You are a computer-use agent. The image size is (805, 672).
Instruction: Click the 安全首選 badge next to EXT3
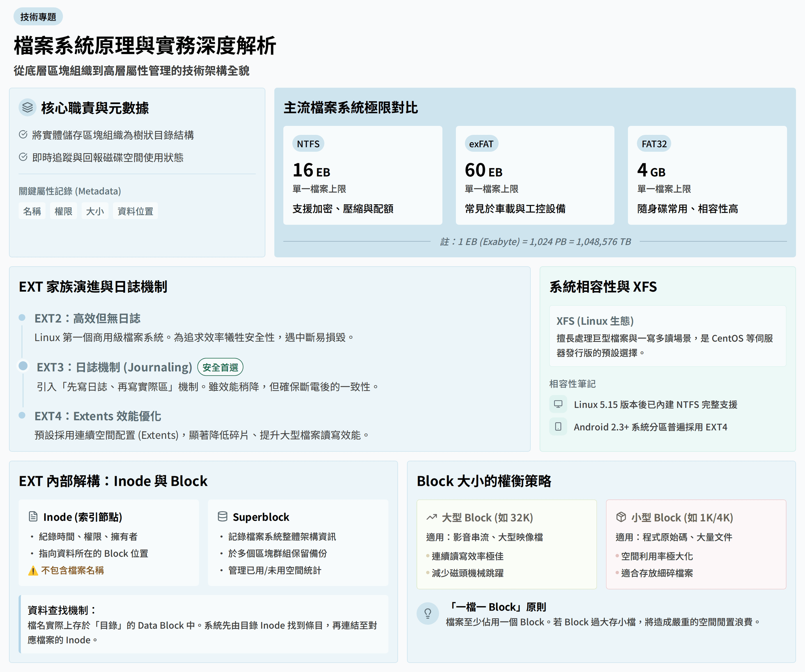coord(220,367)
